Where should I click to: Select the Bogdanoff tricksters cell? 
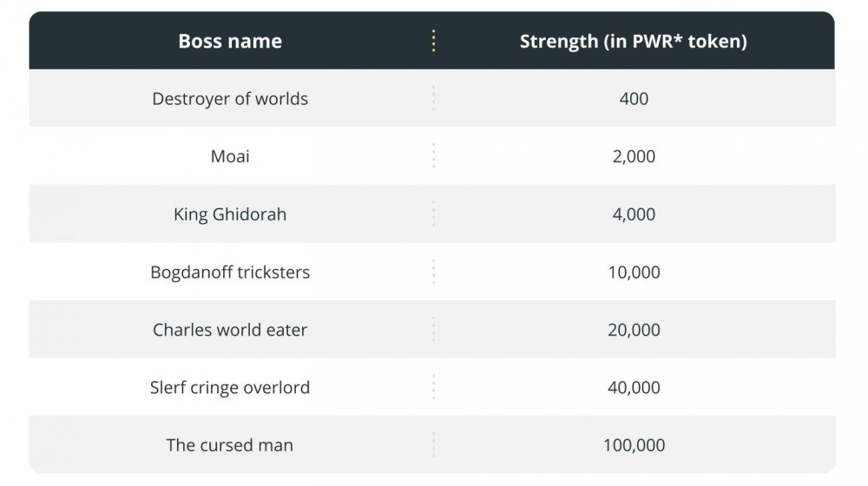230,272
